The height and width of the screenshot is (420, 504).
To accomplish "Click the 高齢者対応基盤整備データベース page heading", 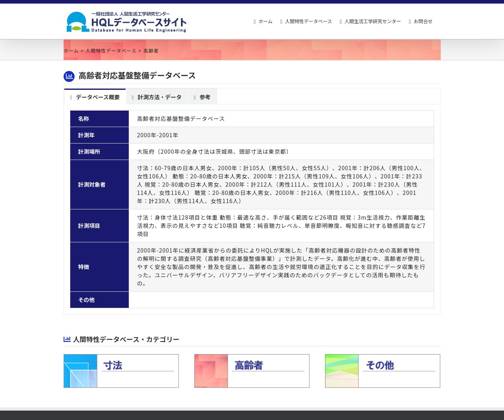I will (137, 76).
